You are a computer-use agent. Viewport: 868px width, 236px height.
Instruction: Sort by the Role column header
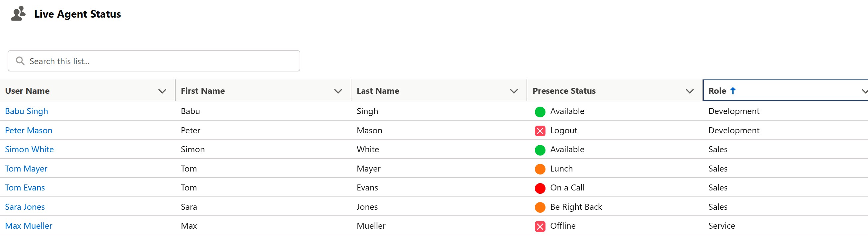pos(717,90)
